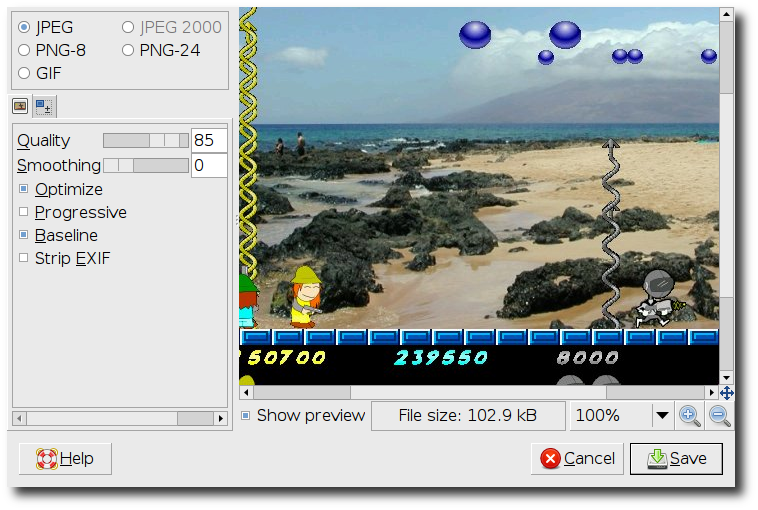758x510 pixels.
Task: Click the File size: 102.9 kB readout
Action: pyautogui.click(x=468, y=415)
